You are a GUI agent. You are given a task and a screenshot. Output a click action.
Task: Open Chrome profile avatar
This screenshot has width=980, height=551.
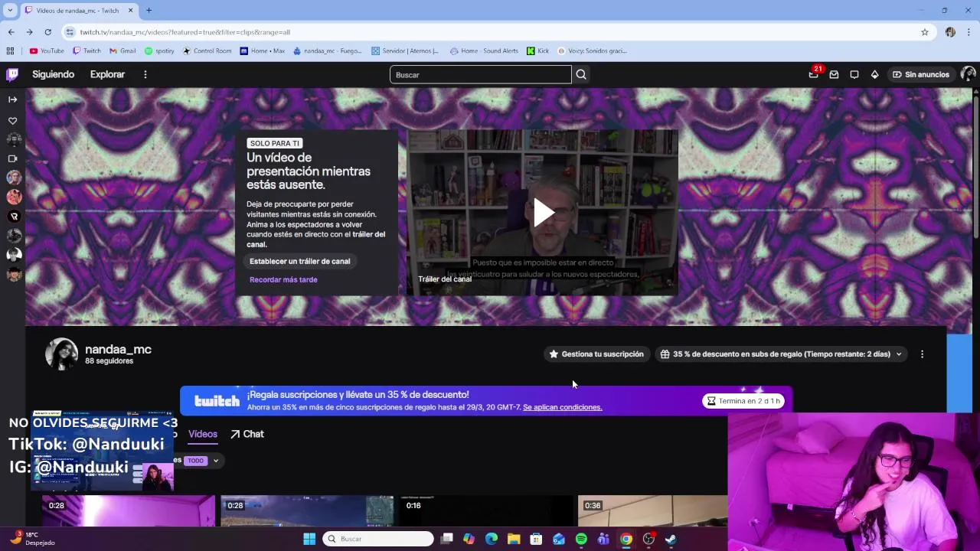pos(950,32)
